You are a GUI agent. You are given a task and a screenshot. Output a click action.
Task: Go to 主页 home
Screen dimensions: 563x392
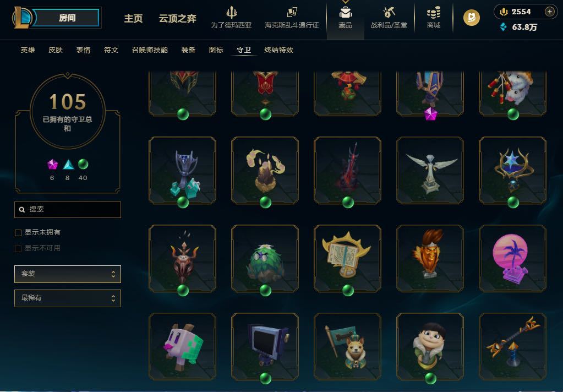click(133, 18)
